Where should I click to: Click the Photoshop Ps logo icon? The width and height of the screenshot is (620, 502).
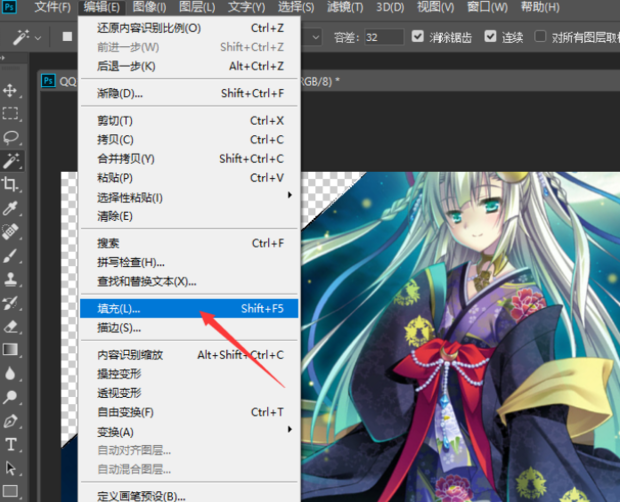[x=9, y=7]
